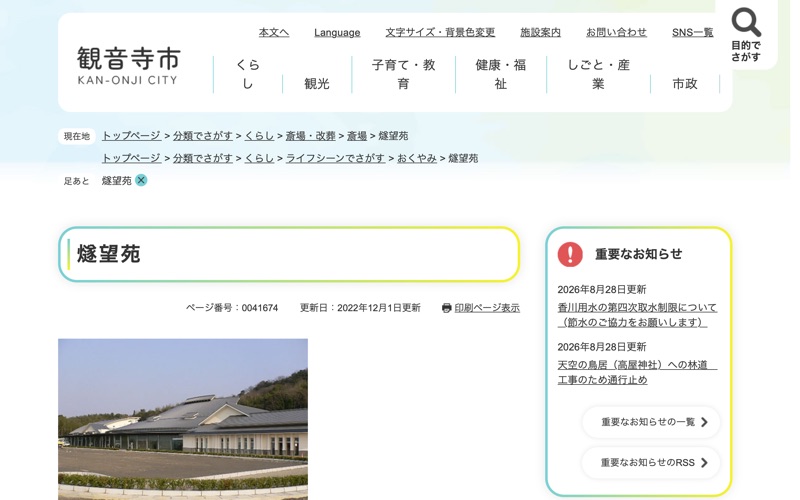The width and height of the screenshot is (800, 500).
Task: Remove 燧望苑 from 足あと with the X icon
Action: coord(141,180)
